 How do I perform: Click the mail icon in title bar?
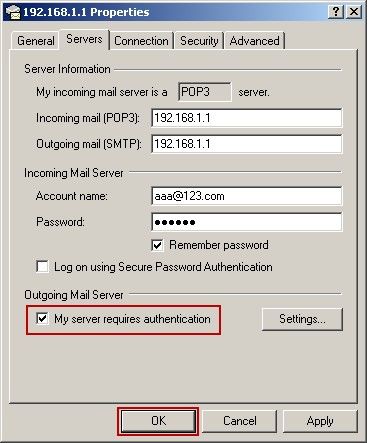click(x=13, y=12)
